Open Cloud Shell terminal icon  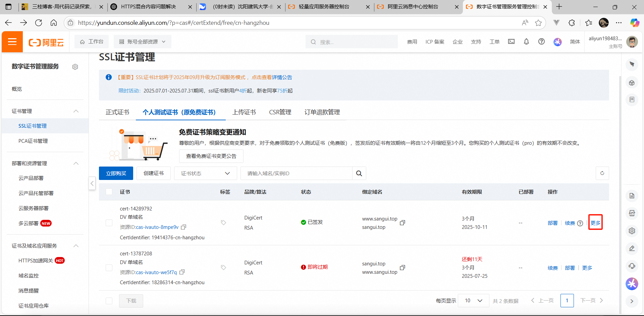point(511,42)
